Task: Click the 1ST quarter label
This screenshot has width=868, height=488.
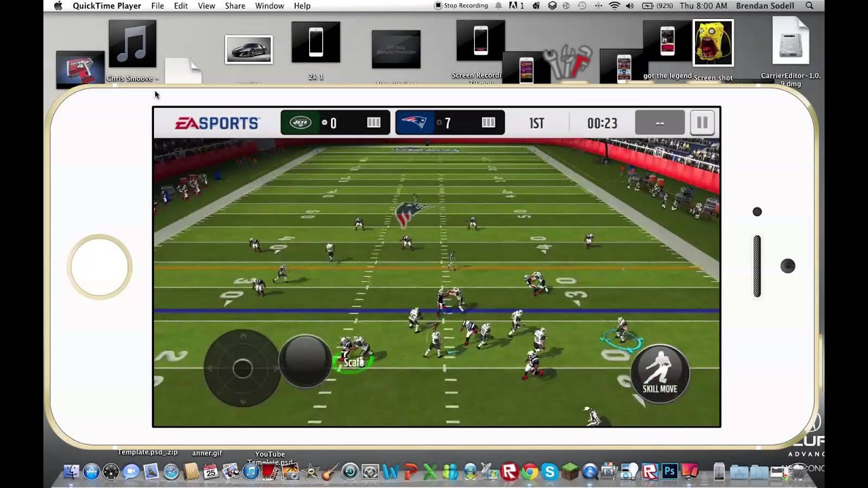Action: 536,123
